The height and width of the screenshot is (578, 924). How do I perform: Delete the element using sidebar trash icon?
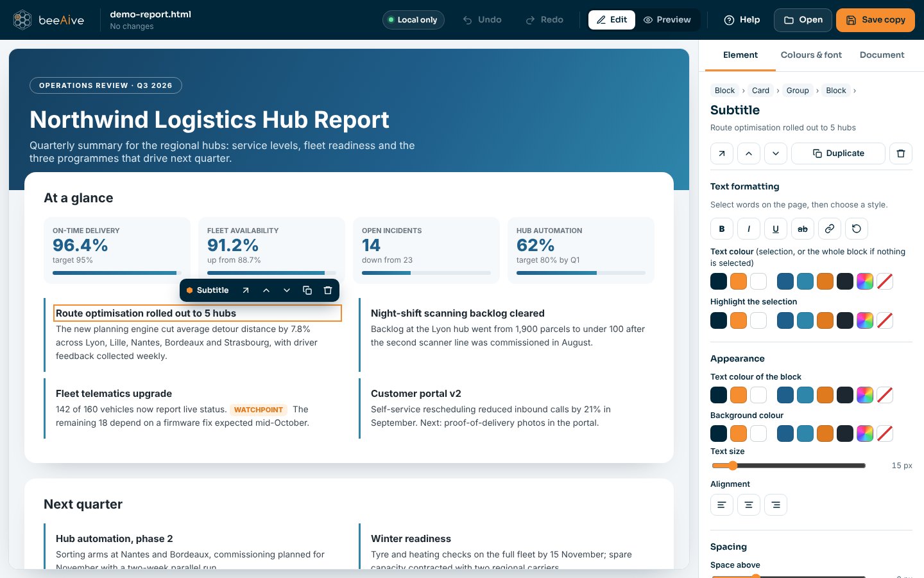[x=901, y=153]
